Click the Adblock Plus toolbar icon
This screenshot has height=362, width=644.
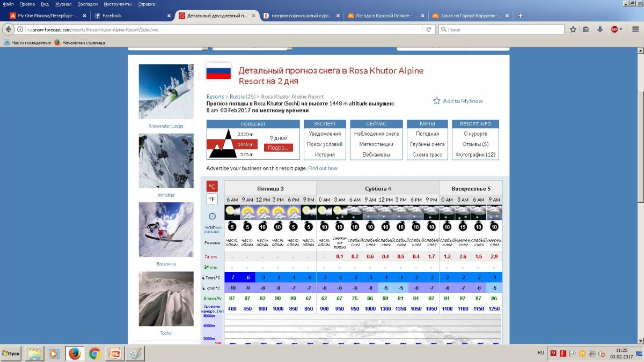point(614,29)
